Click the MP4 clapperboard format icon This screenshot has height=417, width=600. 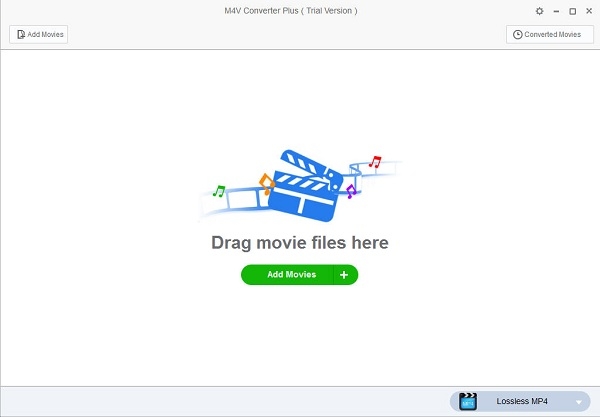[468, 401]
